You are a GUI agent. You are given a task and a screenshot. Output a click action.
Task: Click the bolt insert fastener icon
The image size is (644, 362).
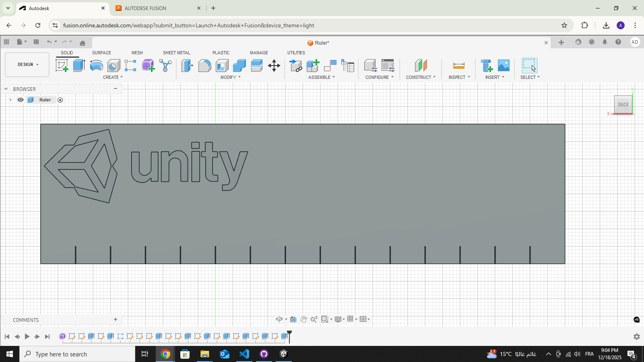tap(487, 66)
